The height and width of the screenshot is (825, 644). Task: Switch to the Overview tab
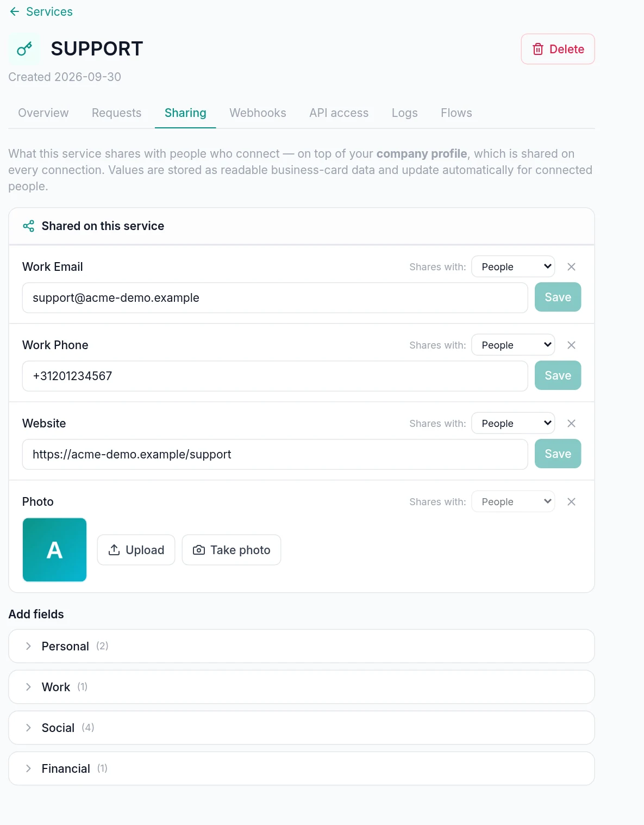tap(43, 113)
